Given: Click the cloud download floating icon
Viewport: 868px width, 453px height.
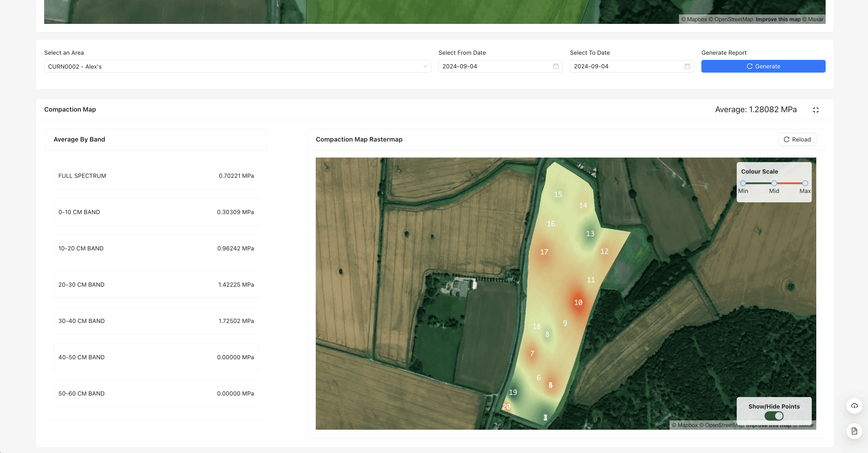Looking at the screenshot, I should 854,406.
